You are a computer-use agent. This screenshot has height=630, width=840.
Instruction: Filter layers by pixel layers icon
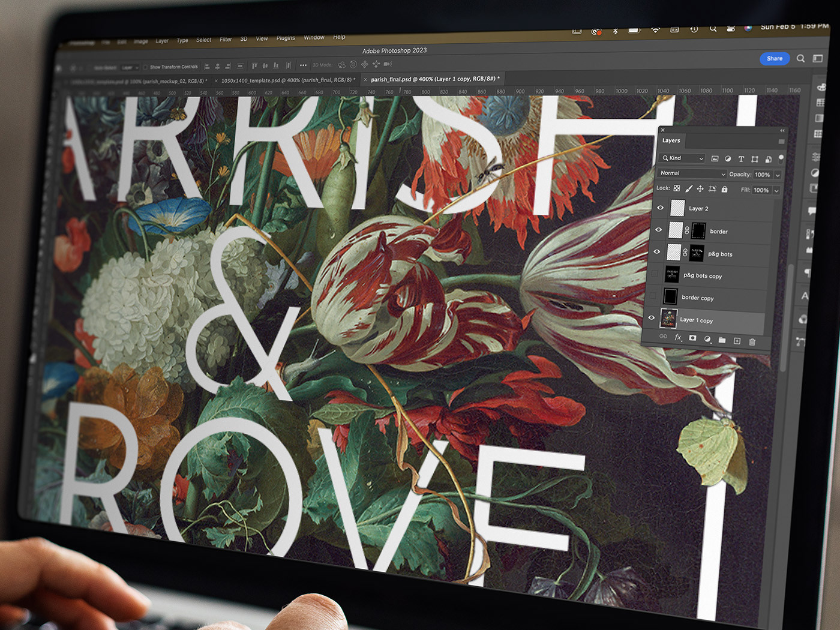(x=715, y=158)
